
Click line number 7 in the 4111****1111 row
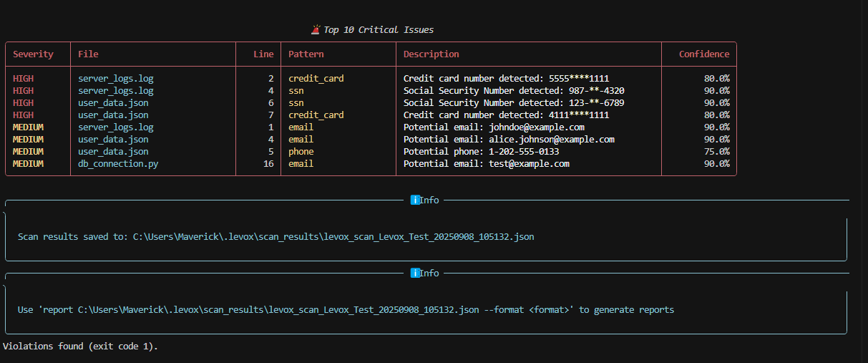[271, 115]
